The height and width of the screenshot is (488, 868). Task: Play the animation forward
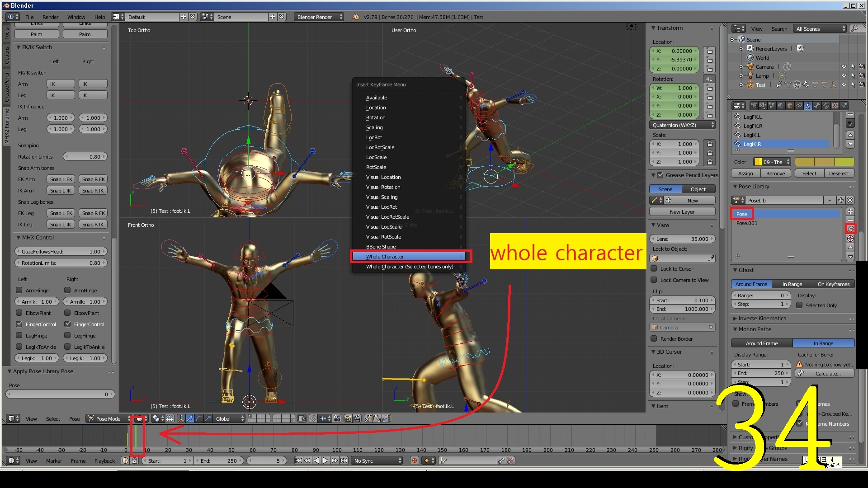[325, 461]
